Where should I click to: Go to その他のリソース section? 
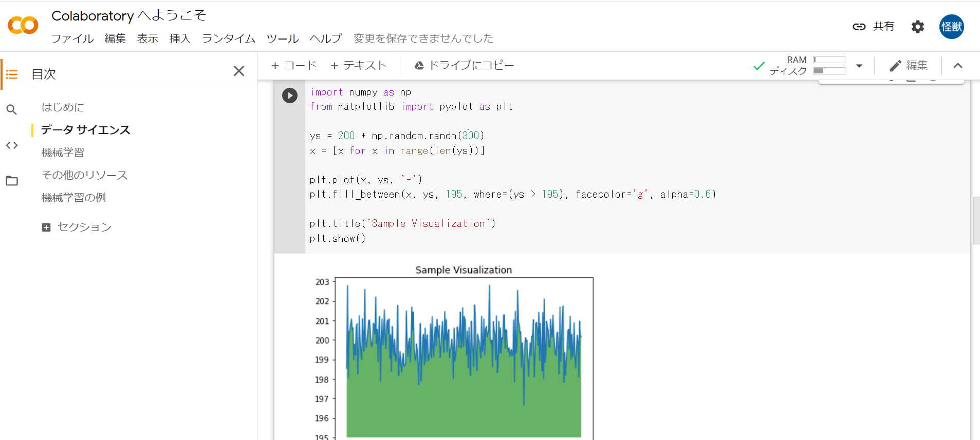tap(85, 175)
